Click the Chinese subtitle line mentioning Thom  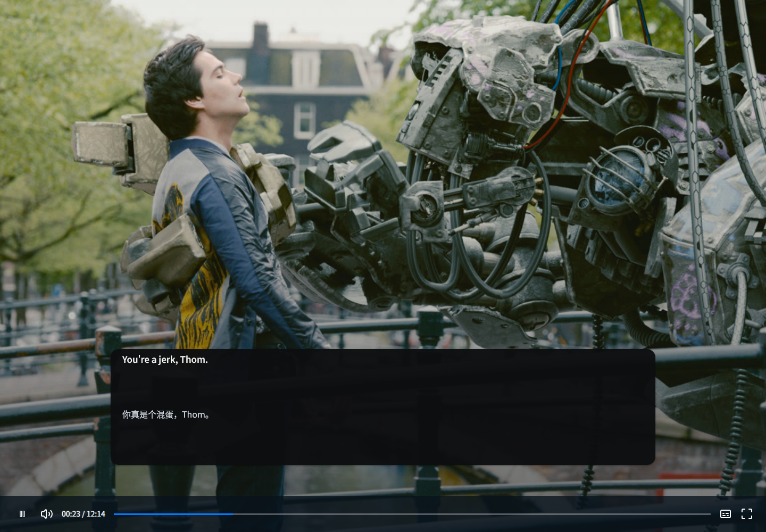tap(168, 414)
